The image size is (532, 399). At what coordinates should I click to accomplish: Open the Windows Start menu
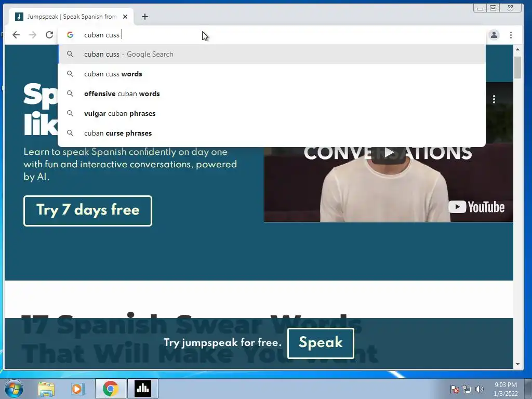[x=14, y=389]
